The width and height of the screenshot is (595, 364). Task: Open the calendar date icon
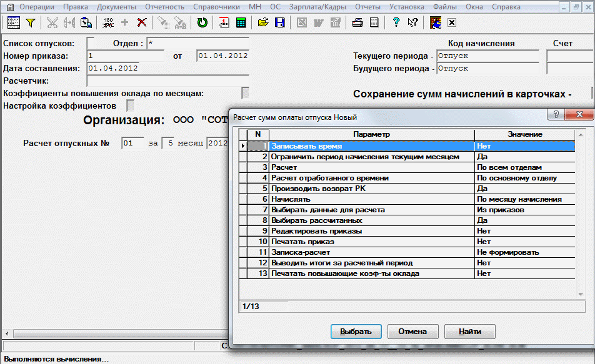pos(224,22)
